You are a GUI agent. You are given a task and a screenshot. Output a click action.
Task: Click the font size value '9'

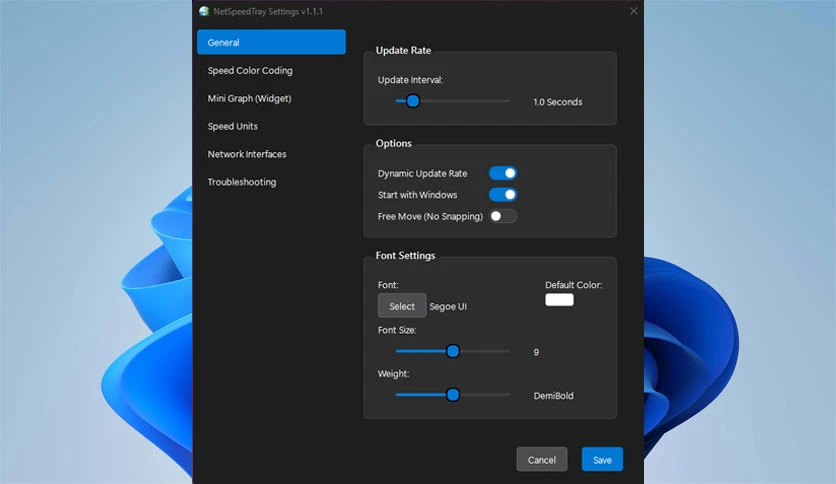point(536,352)
